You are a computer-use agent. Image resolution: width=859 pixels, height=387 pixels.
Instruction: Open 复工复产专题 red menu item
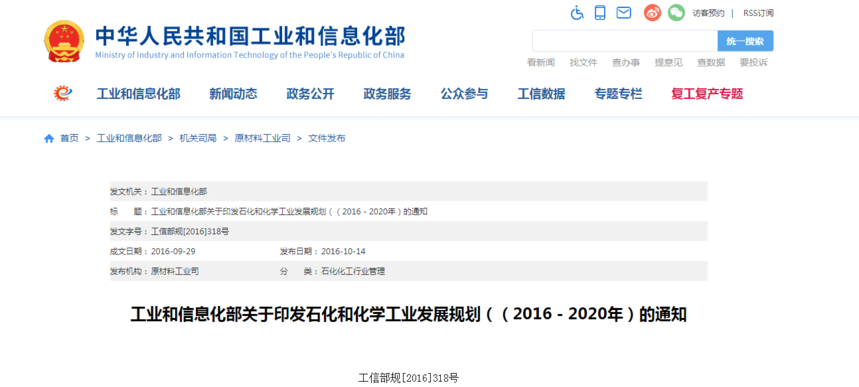(707, 94)
